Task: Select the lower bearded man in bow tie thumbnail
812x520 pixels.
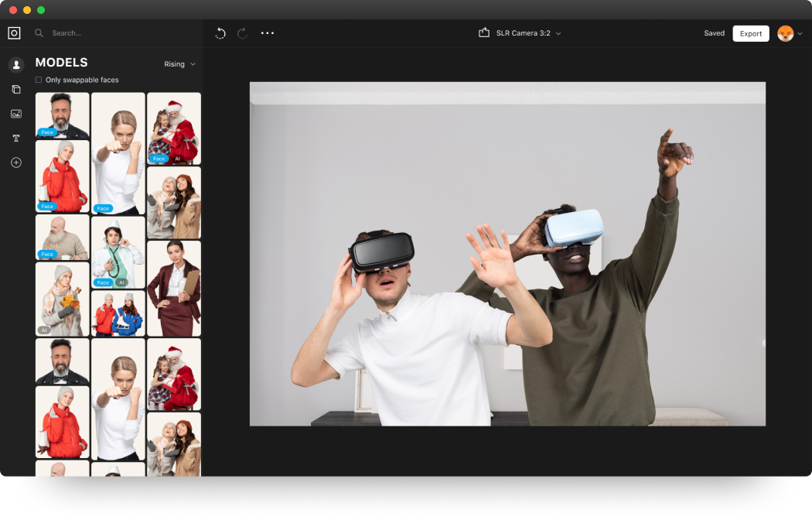Action: [x=62, y=361]
